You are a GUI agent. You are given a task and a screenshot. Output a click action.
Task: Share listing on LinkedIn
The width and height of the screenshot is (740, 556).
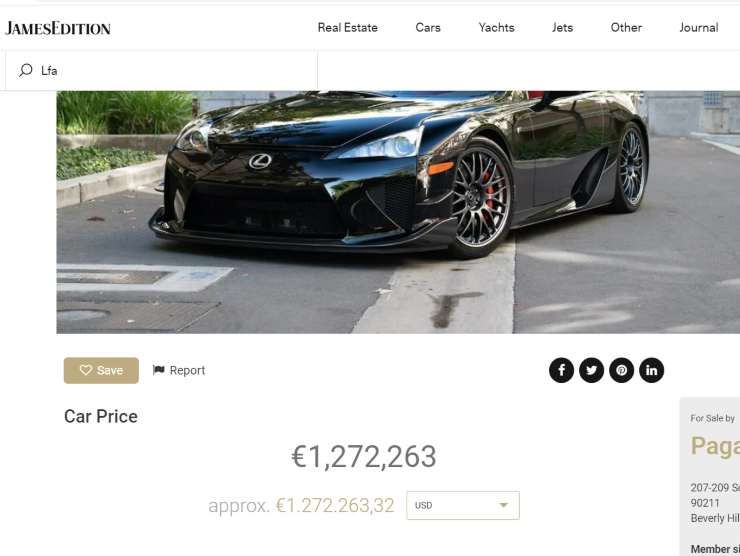pos(651,370)
